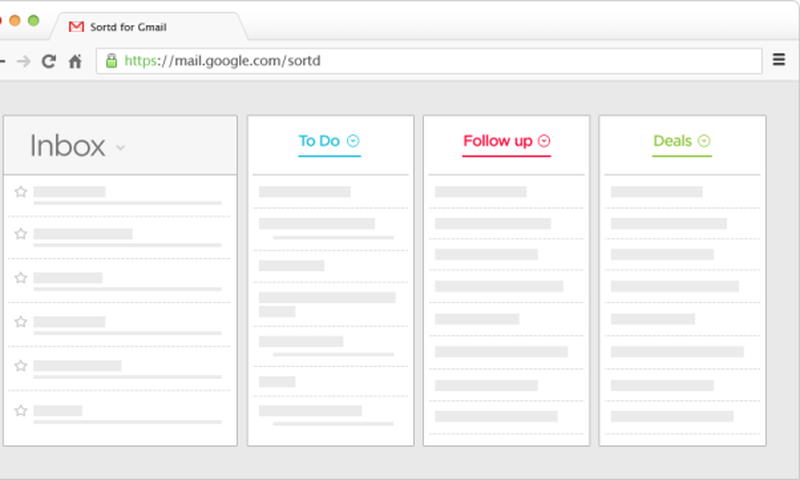Select the Sortd for Gmail tab
This screenshot has height=480, width=800.
pyautogui.click(x=148, y=27)
